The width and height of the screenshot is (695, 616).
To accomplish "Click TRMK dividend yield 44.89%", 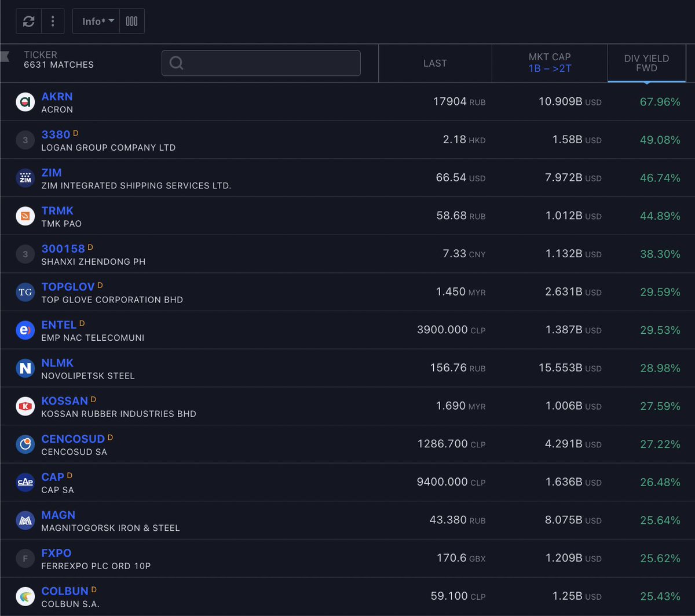I will point(660,216).
